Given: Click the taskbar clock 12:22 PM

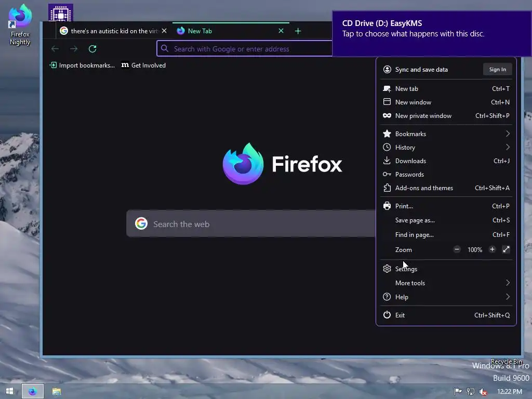Looking at the screenshot, I should click(x=510, y=392).
